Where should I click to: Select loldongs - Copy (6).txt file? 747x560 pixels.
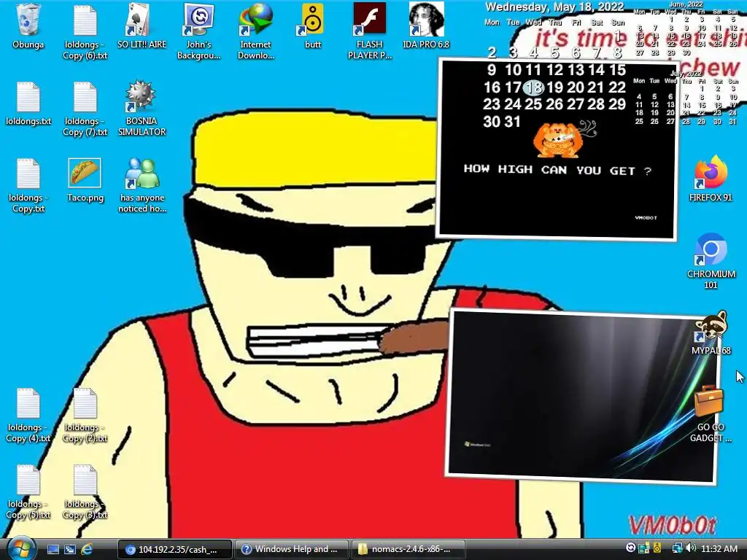85,32
